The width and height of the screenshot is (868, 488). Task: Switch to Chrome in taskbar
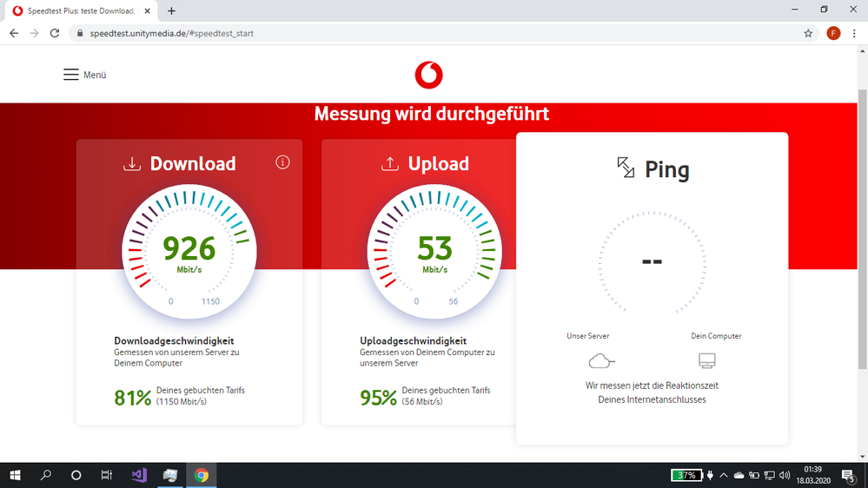[202, 475]
